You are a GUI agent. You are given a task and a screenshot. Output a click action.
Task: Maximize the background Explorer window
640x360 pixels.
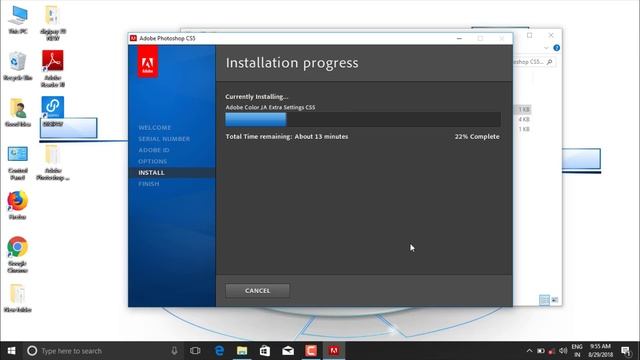click(x=529, y=36)
